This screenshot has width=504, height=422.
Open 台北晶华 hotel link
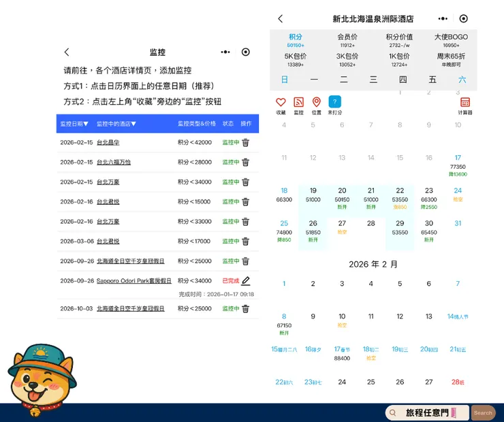coord(108,142)
